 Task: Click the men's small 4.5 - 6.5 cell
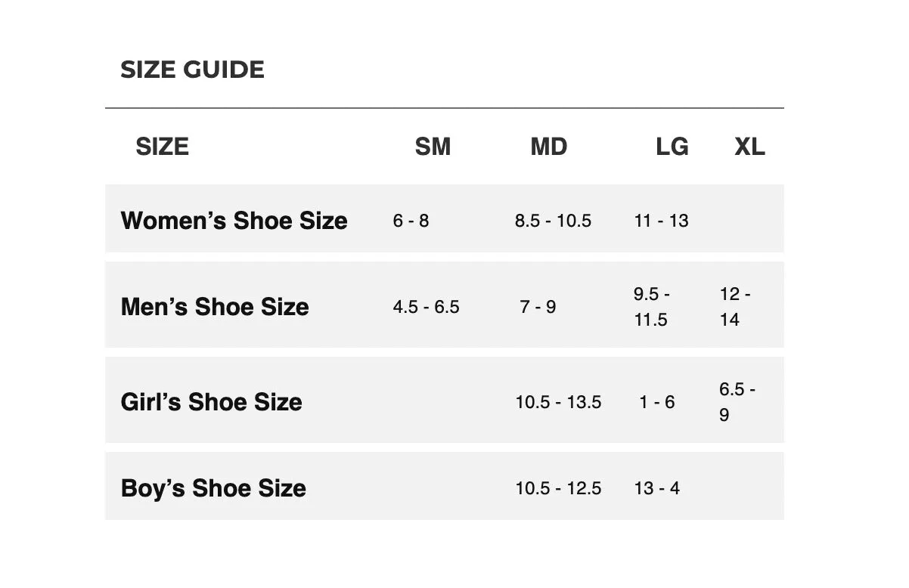[x=426, y=307]
